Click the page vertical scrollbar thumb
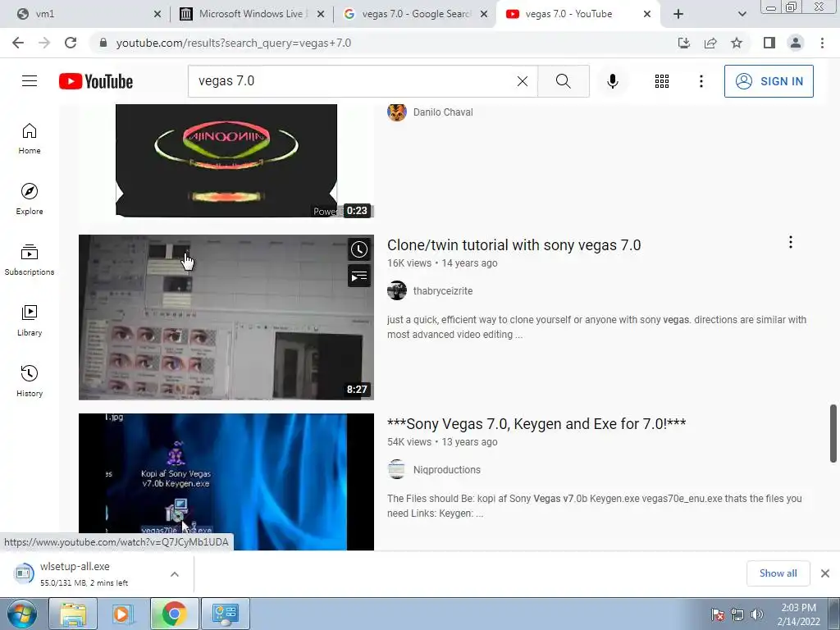 point(833,433)
